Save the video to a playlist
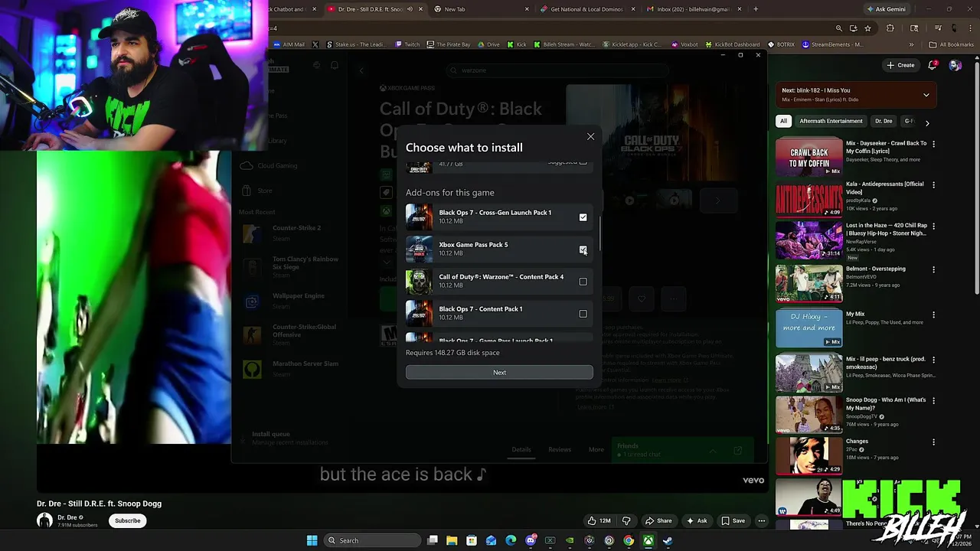The height and width of the screenshot is (551, 980). 733,520
